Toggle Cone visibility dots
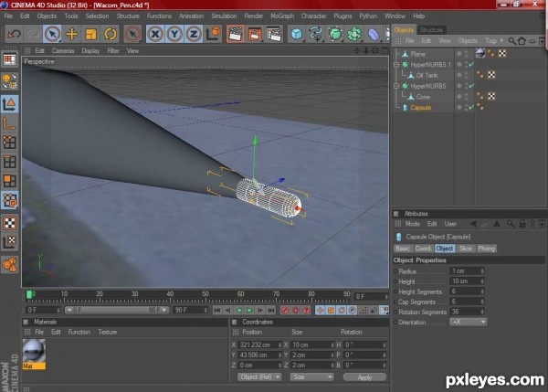The height and width of the screenshot is (392, 548). pyautogui.click(x=466, y=97)
